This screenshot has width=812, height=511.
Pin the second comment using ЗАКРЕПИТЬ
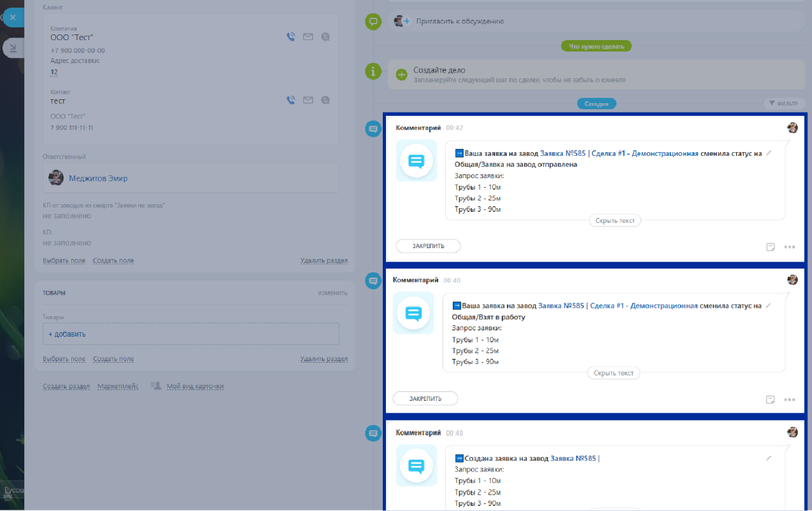coord(425,398)
